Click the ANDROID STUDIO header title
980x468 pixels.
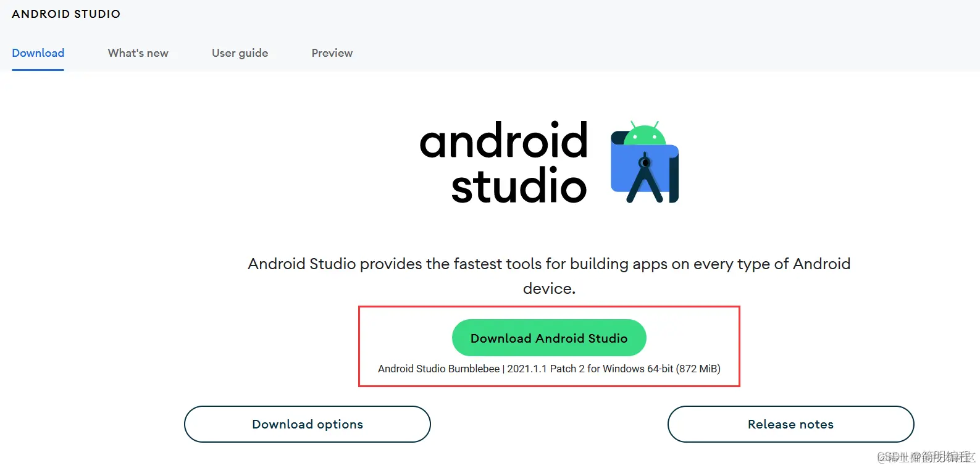[66, 14]
